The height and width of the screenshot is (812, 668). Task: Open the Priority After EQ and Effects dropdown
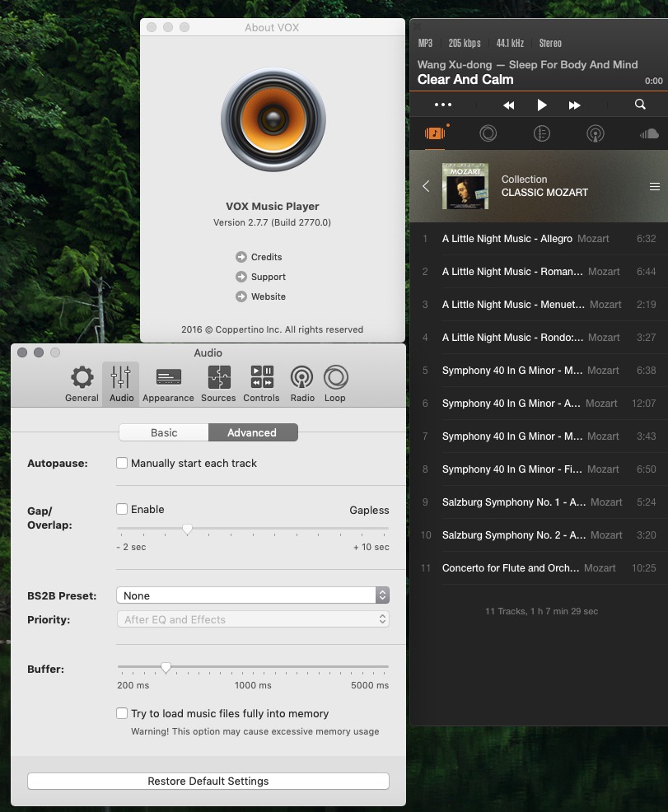(x=253, y=618)
